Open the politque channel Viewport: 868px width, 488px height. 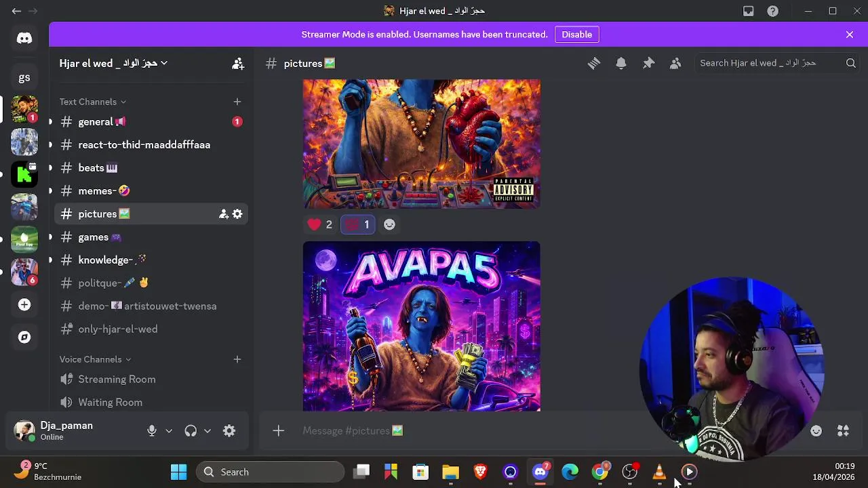click(x=151, y=283)
